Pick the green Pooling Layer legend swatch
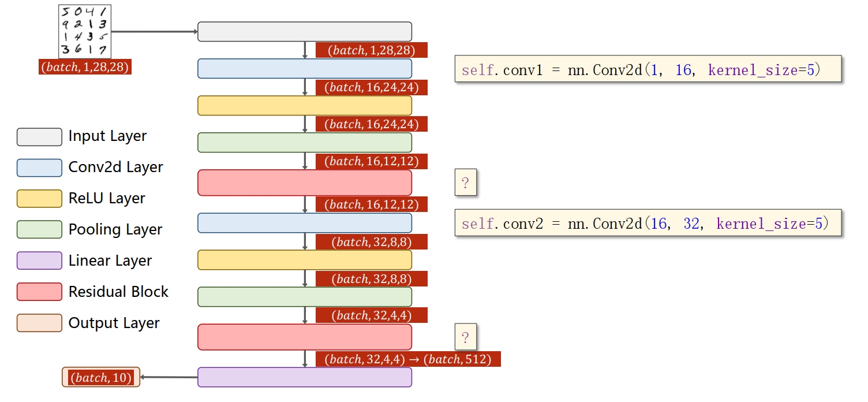This screenshot has height=402, width=868. 39,230
